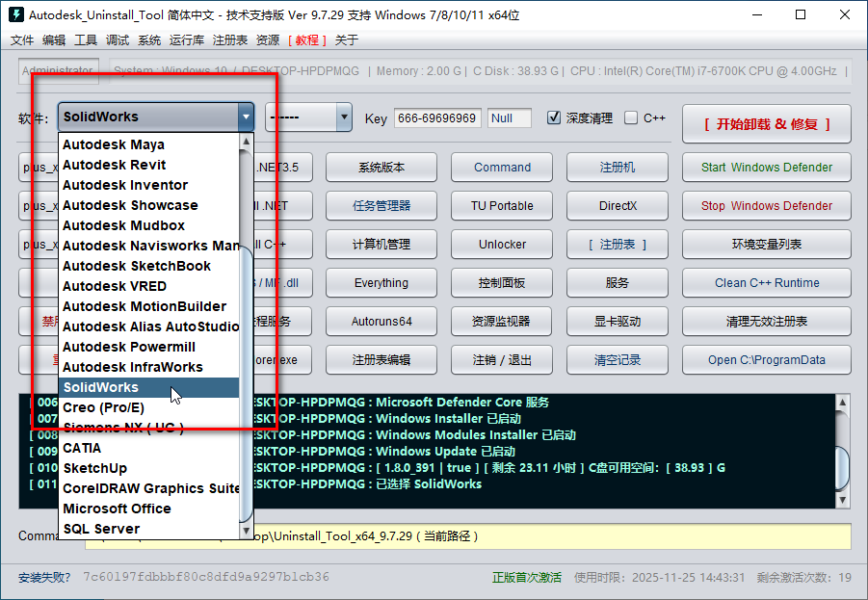868x600 pixels.
Task: Open the 调试 menu
Action: 118,39
